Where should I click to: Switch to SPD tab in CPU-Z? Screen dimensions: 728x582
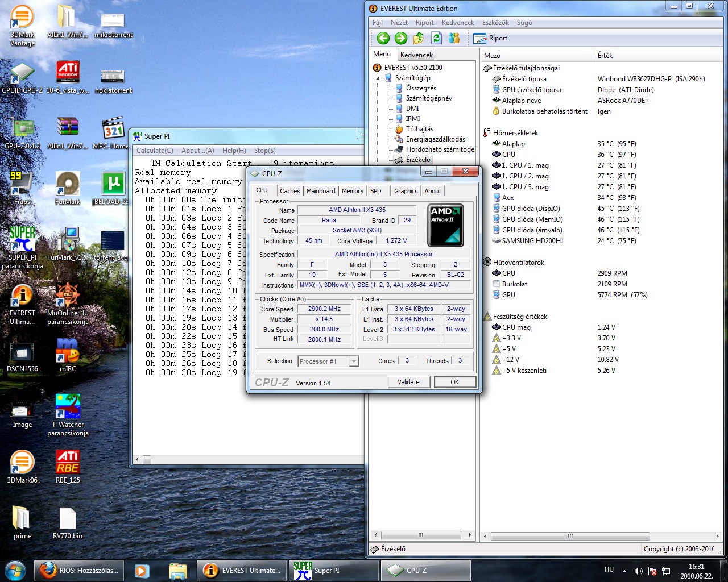pyautogui.click(x=376, y=191)
